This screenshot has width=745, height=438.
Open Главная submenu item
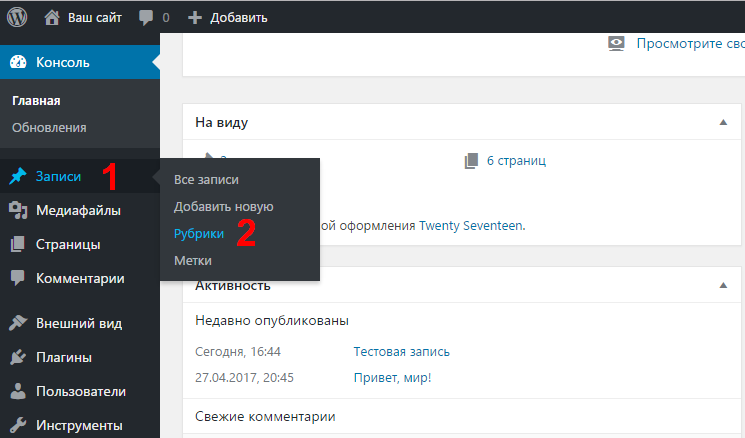pos(36,101)
